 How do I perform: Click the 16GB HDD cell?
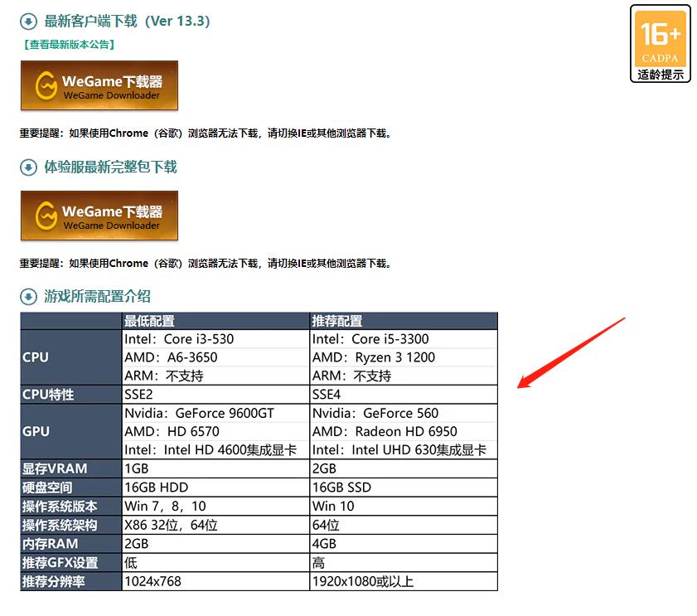click(215, 487)
